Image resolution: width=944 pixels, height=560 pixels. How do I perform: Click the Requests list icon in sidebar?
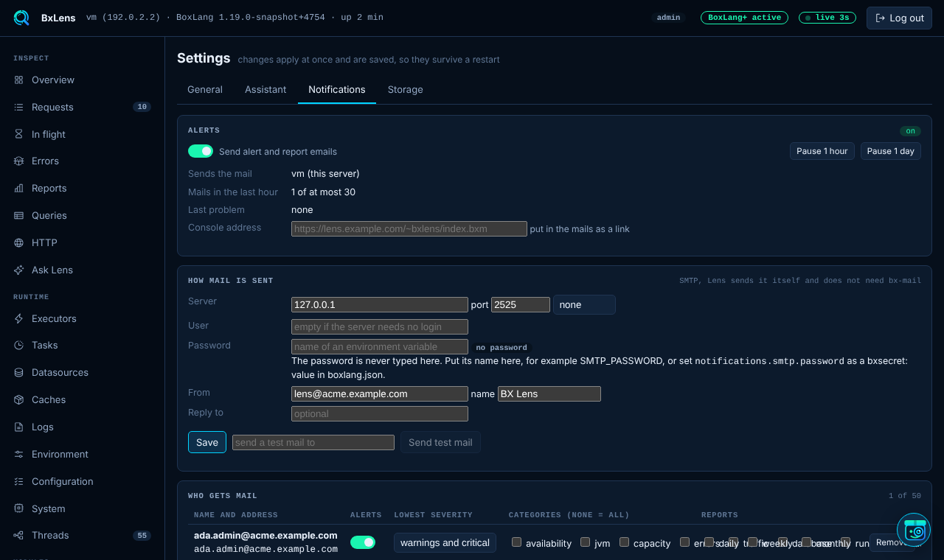pyautogui.click(x=19, y=107)
